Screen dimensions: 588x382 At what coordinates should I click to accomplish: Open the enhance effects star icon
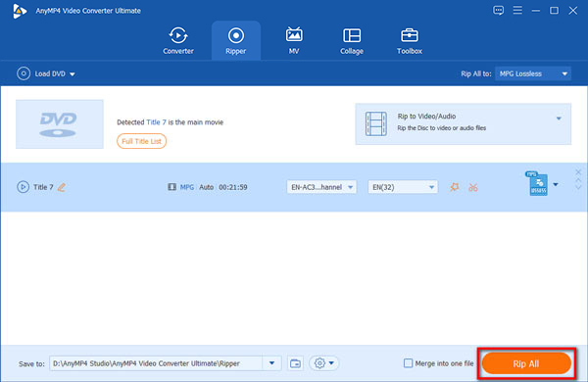(454, 187)
